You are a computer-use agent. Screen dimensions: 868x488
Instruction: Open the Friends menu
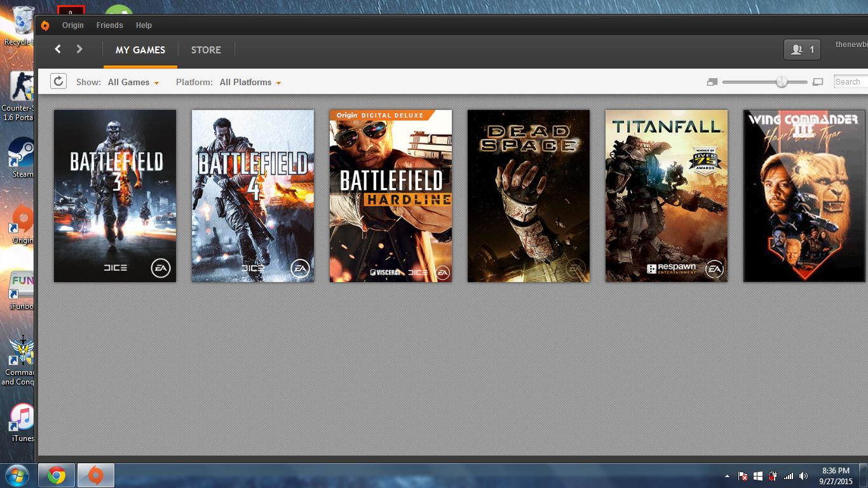pos(109,25)
